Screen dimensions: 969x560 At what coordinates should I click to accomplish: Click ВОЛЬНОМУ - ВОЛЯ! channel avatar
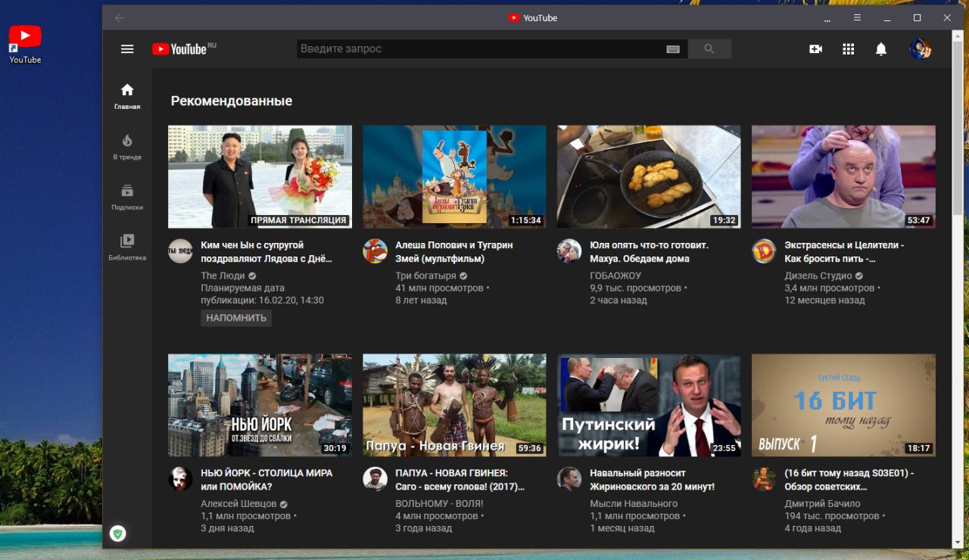pos(375,479)
